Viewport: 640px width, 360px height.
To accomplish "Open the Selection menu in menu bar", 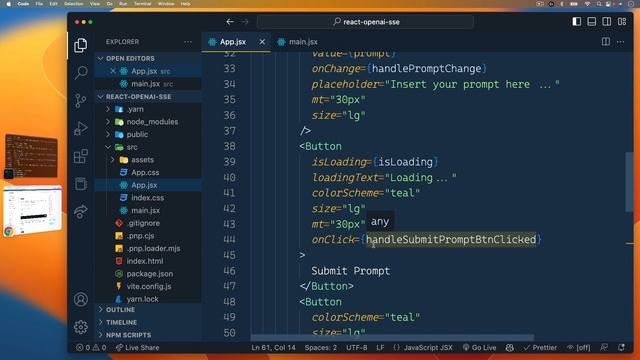I will 74,4.
